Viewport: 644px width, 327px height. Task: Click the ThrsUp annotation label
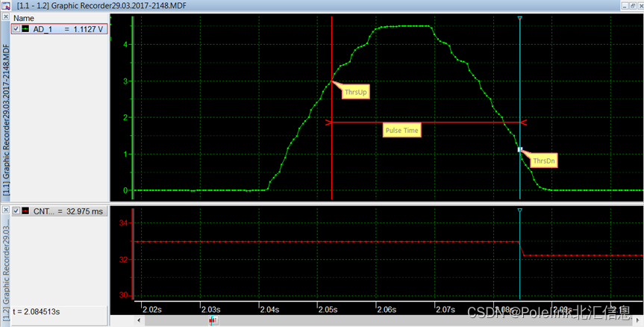[x=356, y=92]
